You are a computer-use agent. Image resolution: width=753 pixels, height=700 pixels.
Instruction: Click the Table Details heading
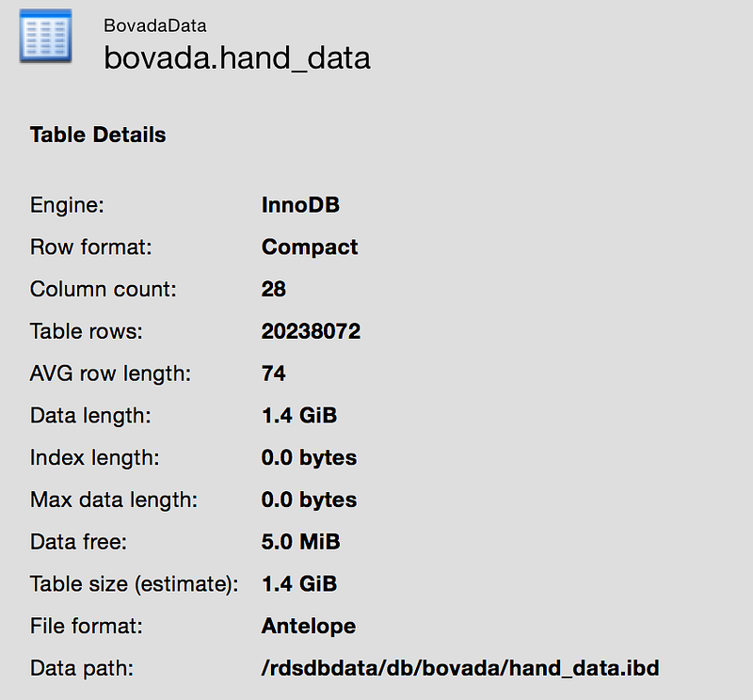(x=98, y=135)
